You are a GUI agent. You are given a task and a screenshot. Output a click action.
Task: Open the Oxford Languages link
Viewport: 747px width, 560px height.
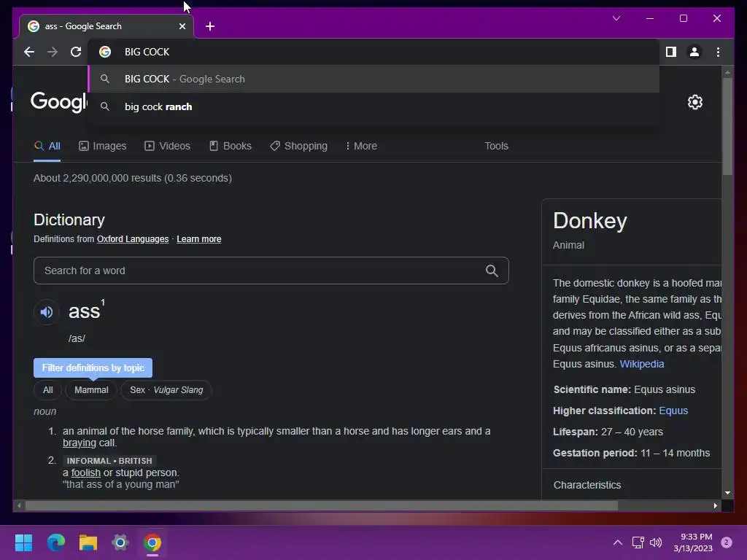pos(133,239)
